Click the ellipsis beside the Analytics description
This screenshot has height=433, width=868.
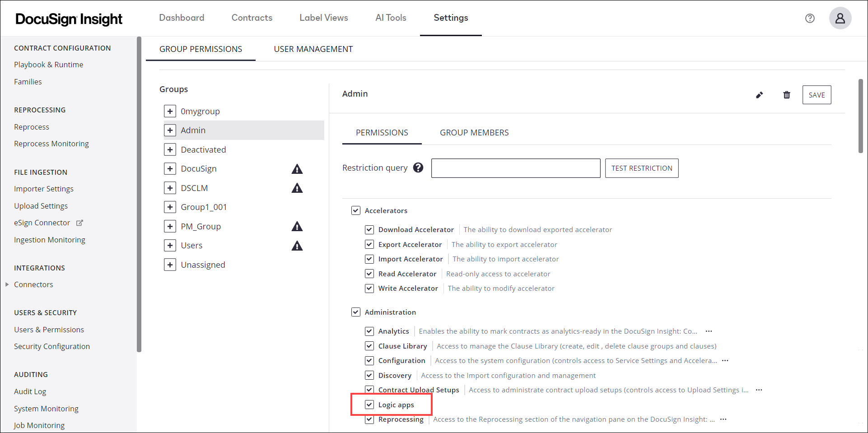click(x=708, y=331)
